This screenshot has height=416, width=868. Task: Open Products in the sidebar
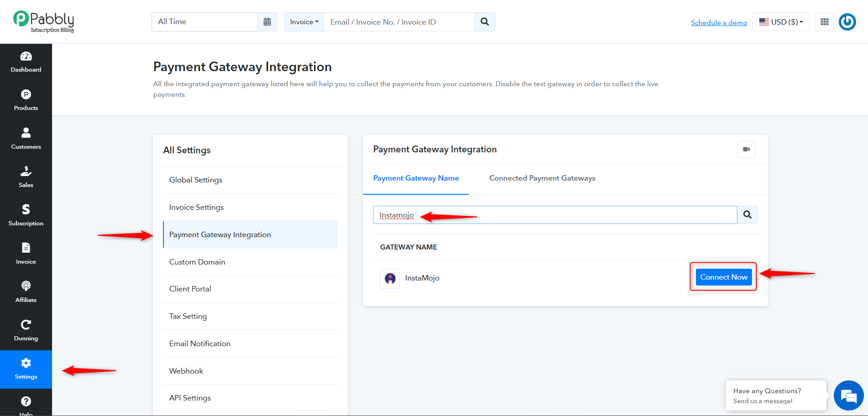point(26,101)
